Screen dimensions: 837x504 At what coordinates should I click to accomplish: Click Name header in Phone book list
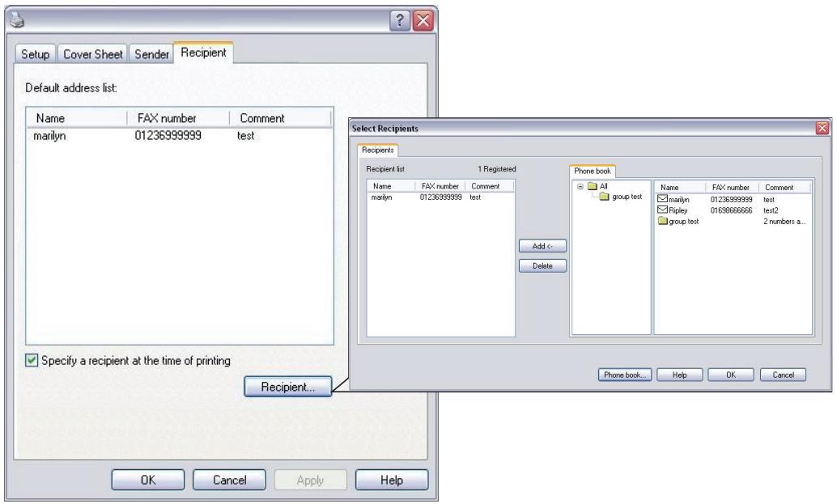(x=681, y=187)
